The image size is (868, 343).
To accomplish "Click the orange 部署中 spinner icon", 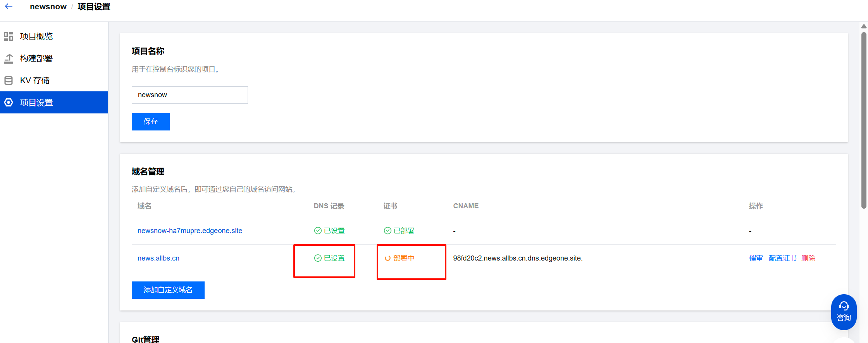I will click(387, 258).
